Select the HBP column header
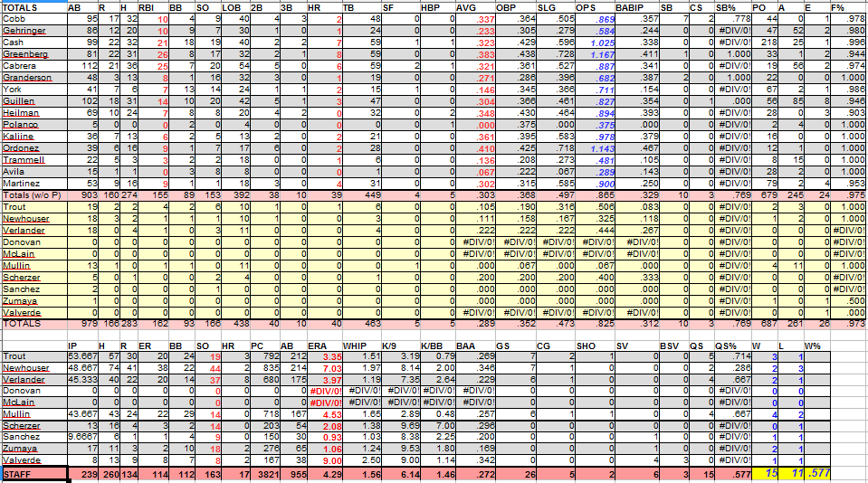Viewport: 868px width, 483px height. click(x=437, y=8)
